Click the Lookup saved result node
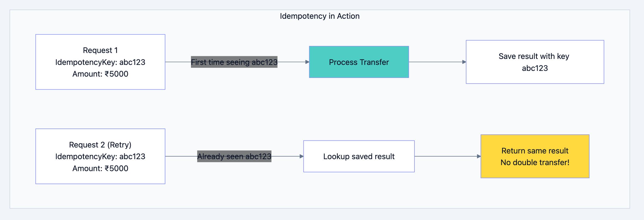This screenshot has width=644, height=220. (x=359, y=156)
